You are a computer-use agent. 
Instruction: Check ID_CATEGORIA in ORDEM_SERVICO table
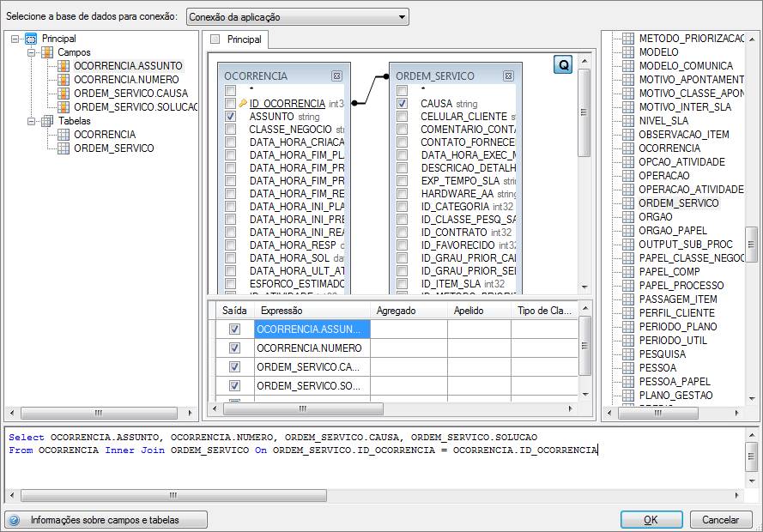point(402,206)
